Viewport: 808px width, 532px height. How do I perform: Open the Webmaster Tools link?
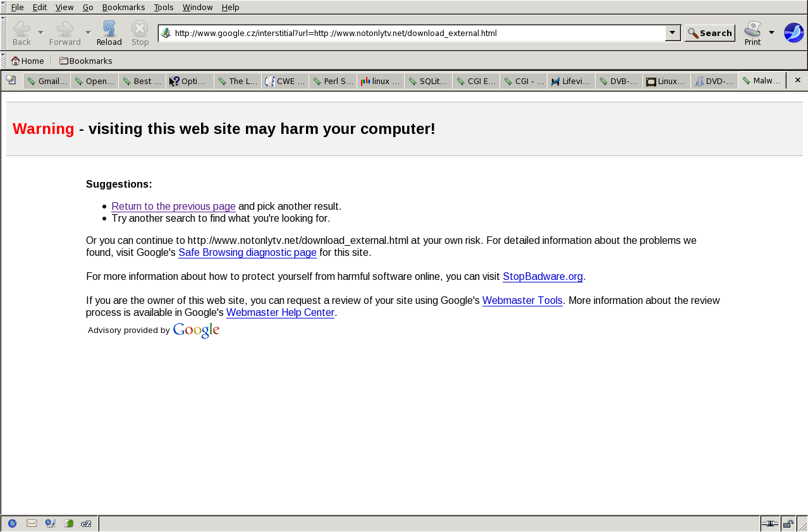[x=522, y=301]
